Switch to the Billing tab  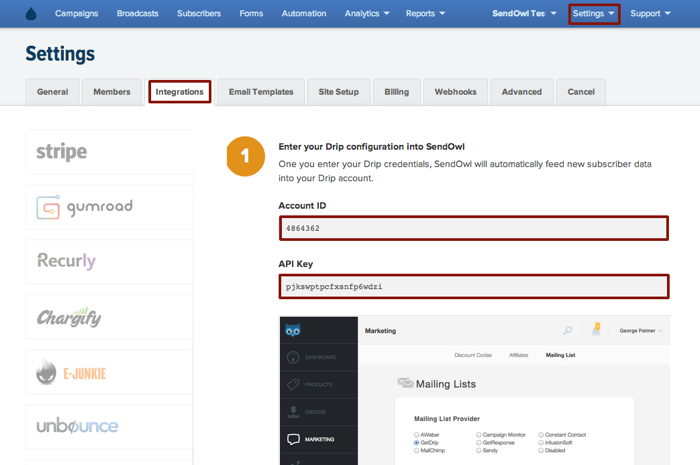[397, 92]
